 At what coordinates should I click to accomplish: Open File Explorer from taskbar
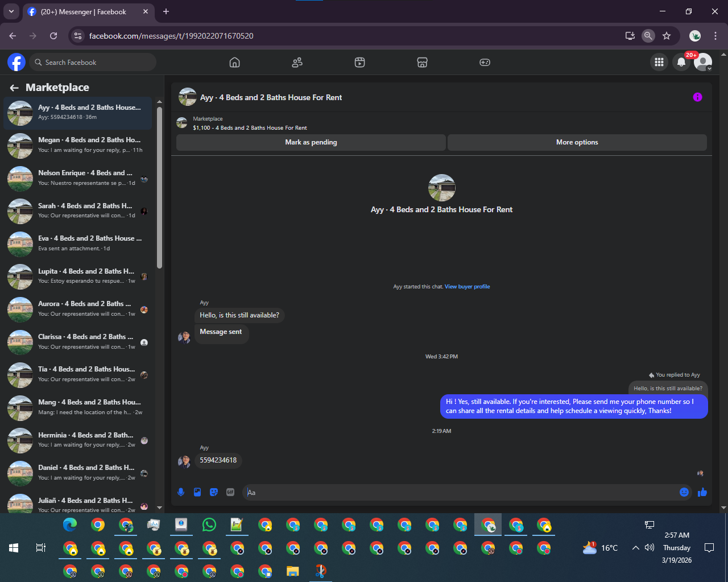[x=293, y=571]
